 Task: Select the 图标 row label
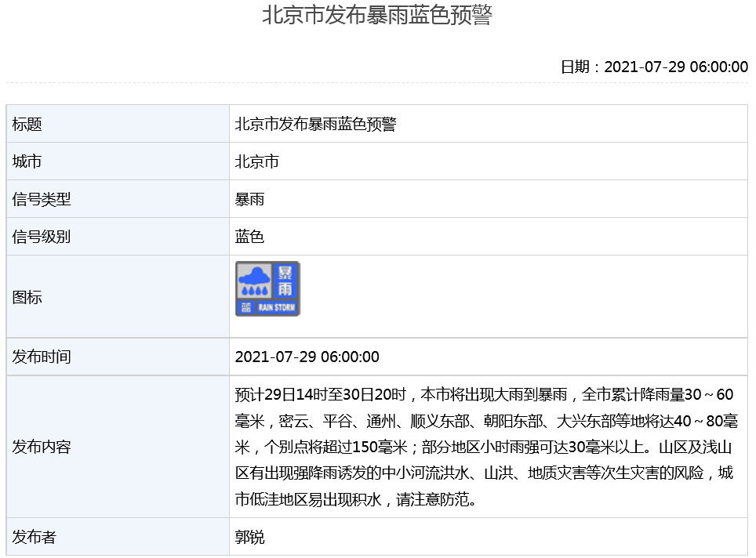(x=27, y=297)
